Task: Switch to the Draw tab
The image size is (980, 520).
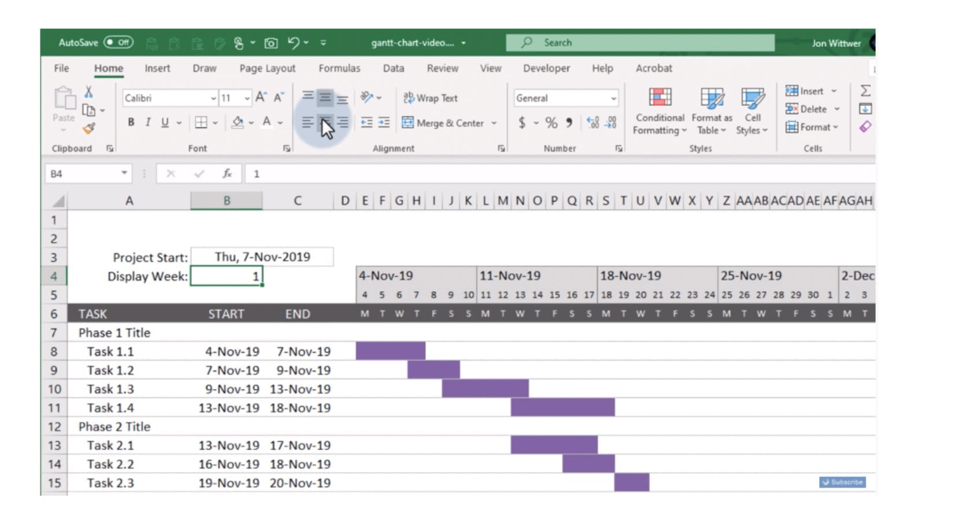Action: (204, 68)
